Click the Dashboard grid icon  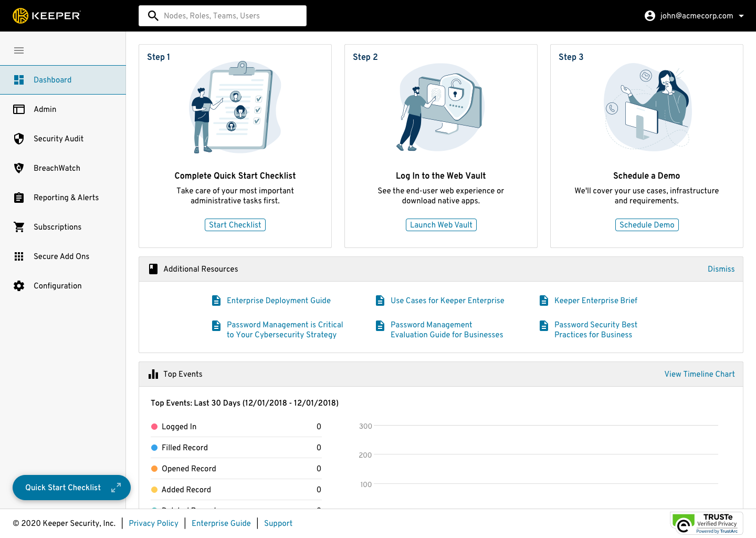pyautogui.click(x=19, y=80)
